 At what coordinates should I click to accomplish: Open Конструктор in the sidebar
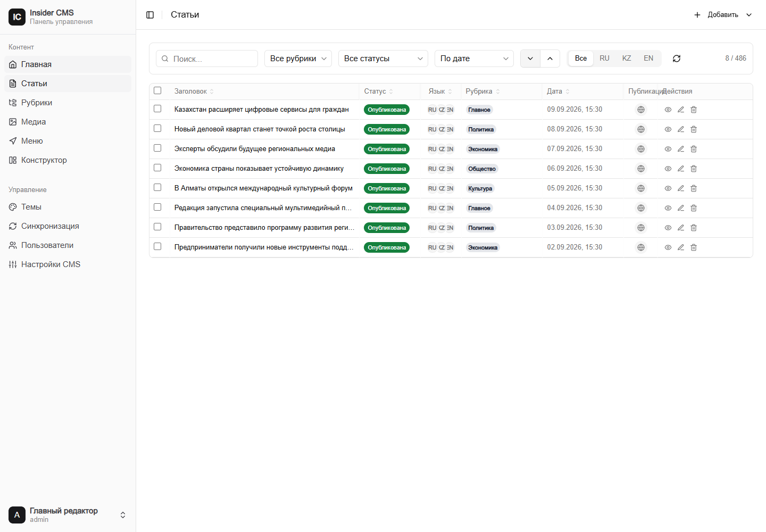pos(68,160)
